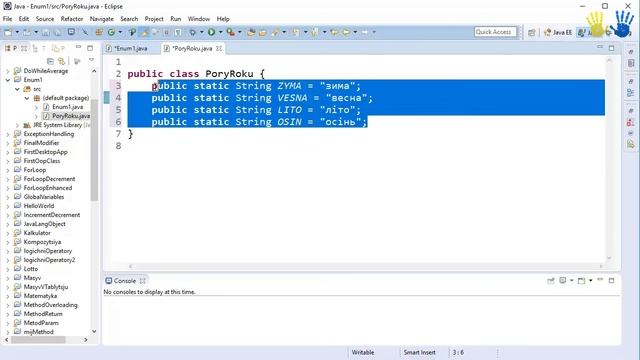Close the PoryRoku.java editor tab
This screenshot has height=360, width=640.
(x=219, y=48)
